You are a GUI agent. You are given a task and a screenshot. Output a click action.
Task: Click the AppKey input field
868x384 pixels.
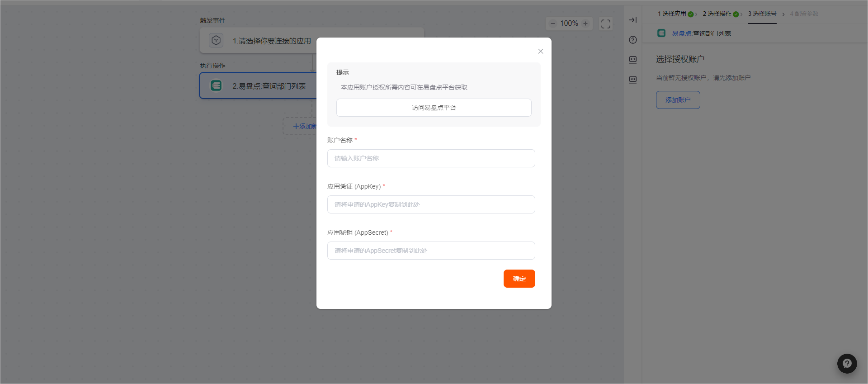(x=431, y=204)
